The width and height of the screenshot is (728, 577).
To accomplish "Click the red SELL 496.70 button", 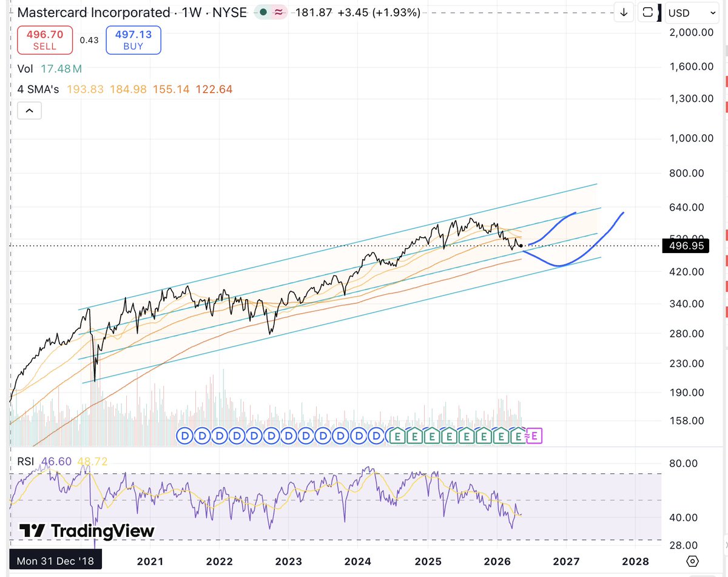I will (x=45, y=40).
